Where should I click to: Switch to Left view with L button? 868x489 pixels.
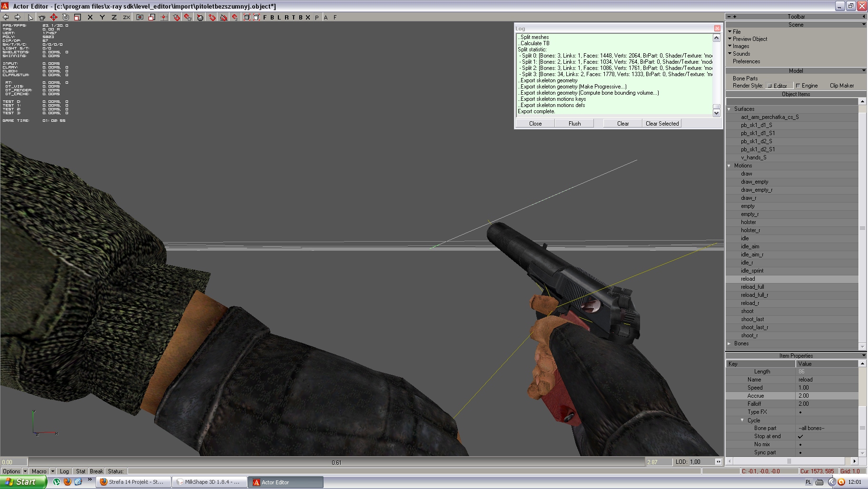279,17
